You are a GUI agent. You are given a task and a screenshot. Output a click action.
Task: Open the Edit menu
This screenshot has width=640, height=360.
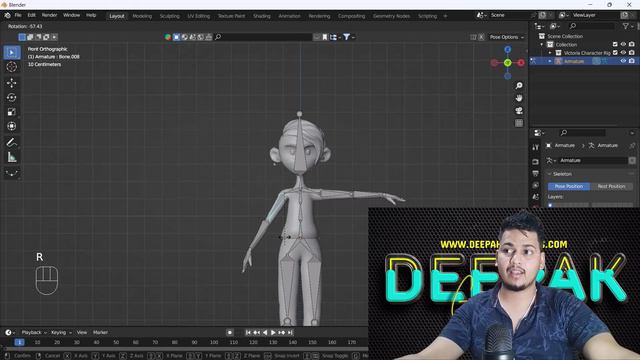[31, 15]
